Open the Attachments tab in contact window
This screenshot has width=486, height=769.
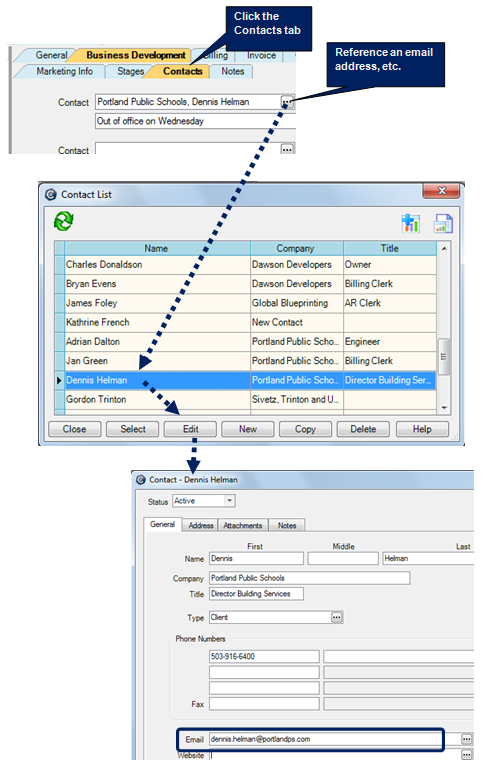(x=243, y=525)
